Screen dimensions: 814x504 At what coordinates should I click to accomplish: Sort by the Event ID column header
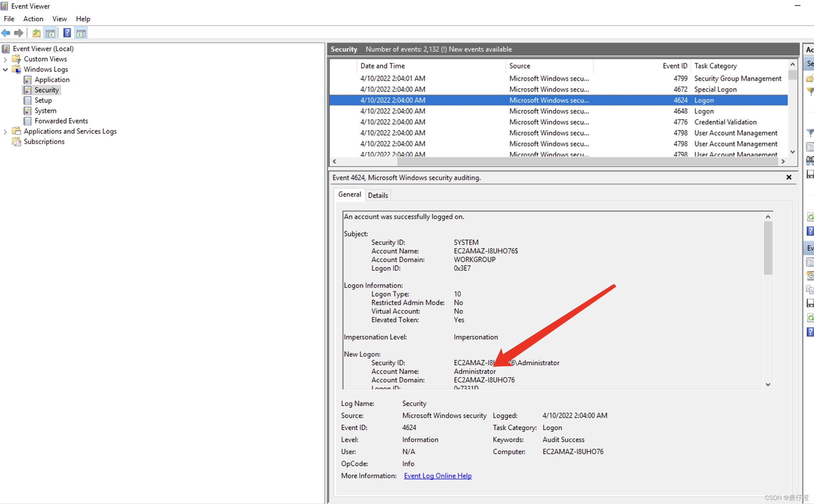point(674,66)
